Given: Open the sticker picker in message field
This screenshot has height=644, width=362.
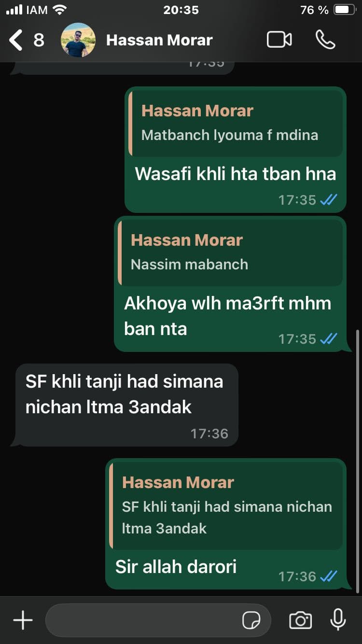Looking at the screenshot, I should point(251,620).
